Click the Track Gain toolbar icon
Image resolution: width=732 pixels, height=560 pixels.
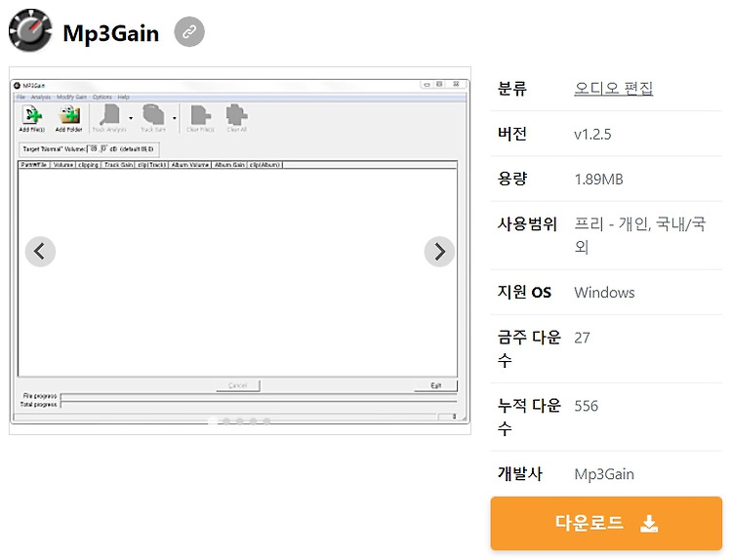(x=153, y=118)
